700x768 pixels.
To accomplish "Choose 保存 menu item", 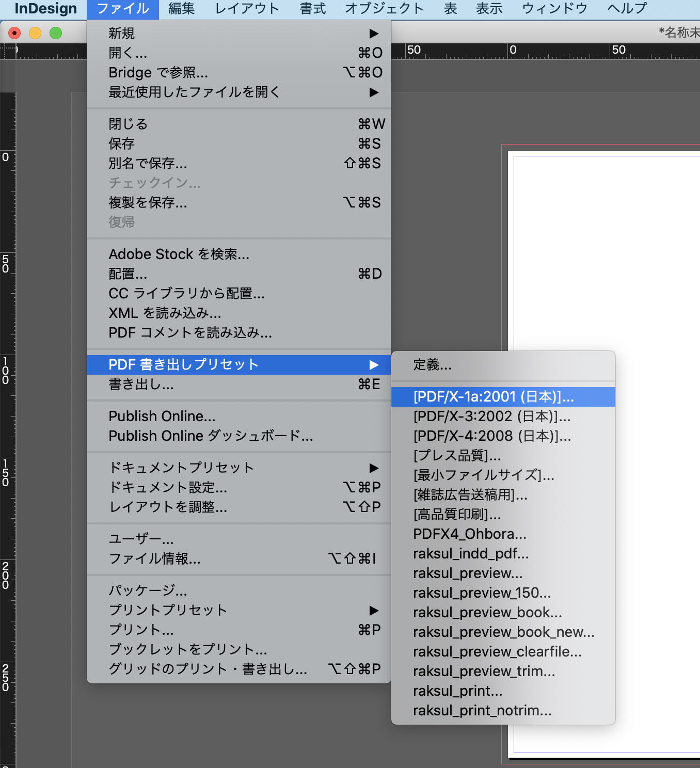I will pos(239,144).
